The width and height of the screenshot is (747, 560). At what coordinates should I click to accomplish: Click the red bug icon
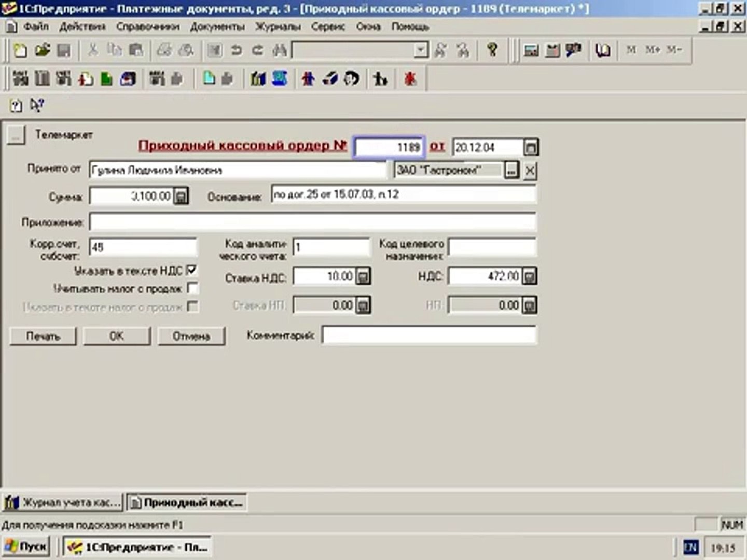410,79
